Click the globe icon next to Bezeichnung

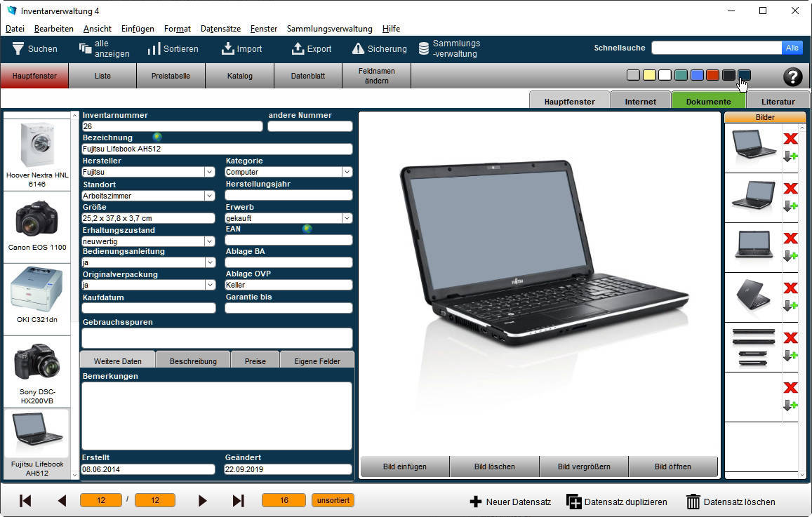[x=157, y=137]
